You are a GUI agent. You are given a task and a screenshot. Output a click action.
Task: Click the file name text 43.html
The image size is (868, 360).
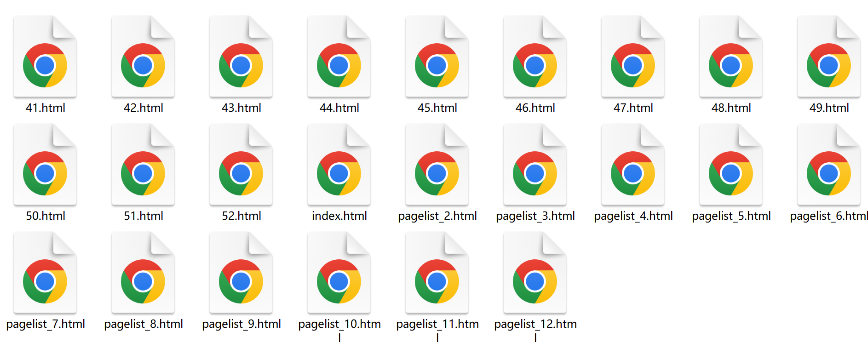[241, 108]
